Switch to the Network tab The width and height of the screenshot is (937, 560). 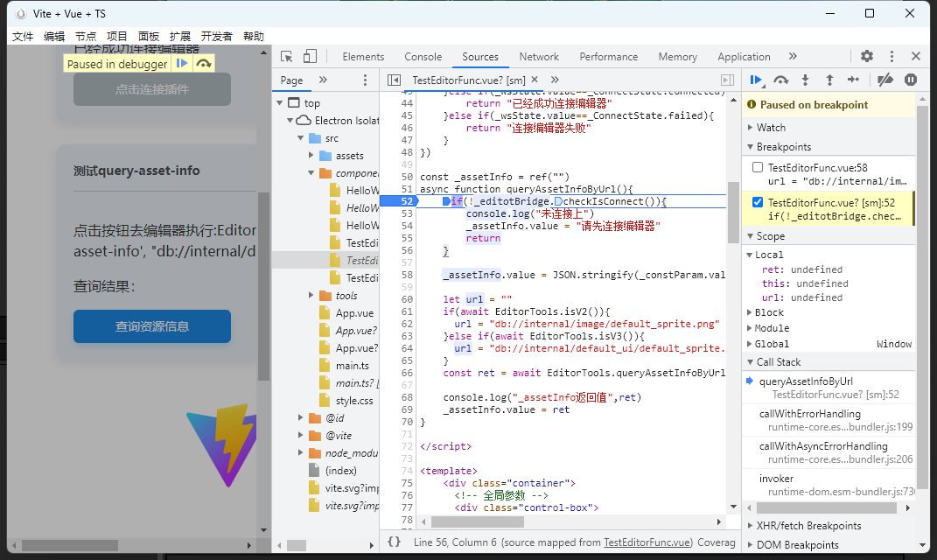539,57
